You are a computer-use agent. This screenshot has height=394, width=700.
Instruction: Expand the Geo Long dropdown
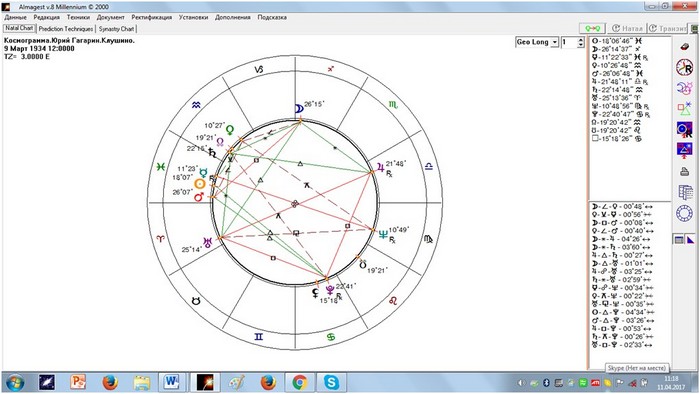(x=554, y=42)
